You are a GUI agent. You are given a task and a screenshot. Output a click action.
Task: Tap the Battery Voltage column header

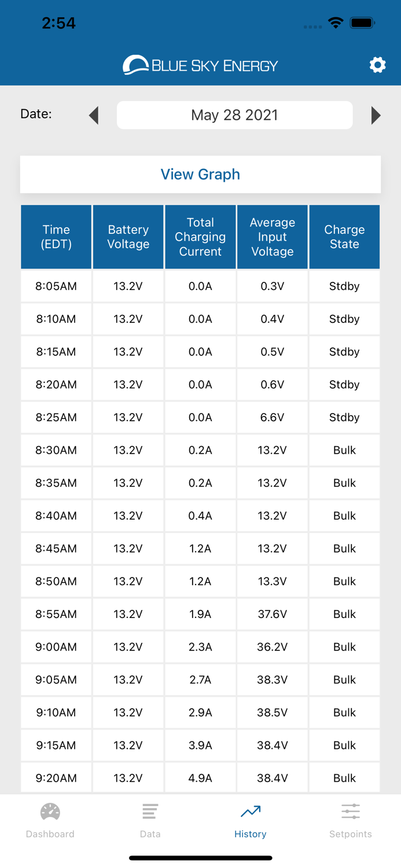(x=128, y=237)
